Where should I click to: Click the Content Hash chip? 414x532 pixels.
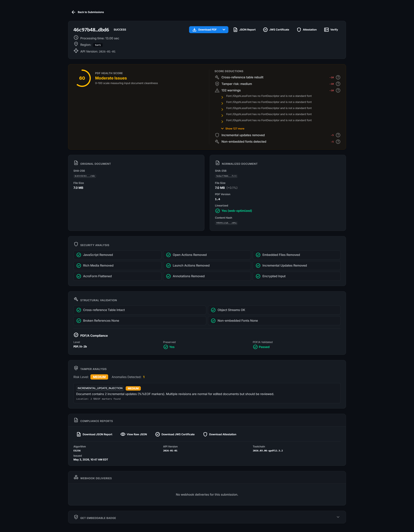[226, 223]
